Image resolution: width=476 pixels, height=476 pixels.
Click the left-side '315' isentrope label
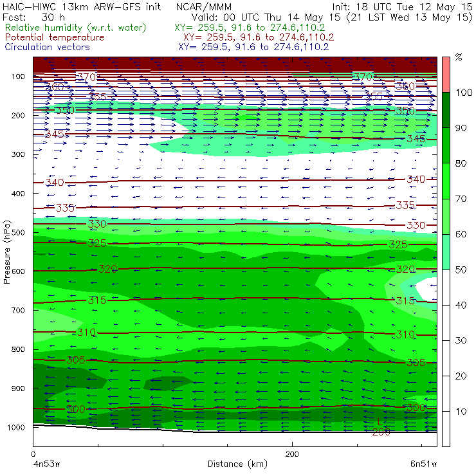tap(97, 300)
